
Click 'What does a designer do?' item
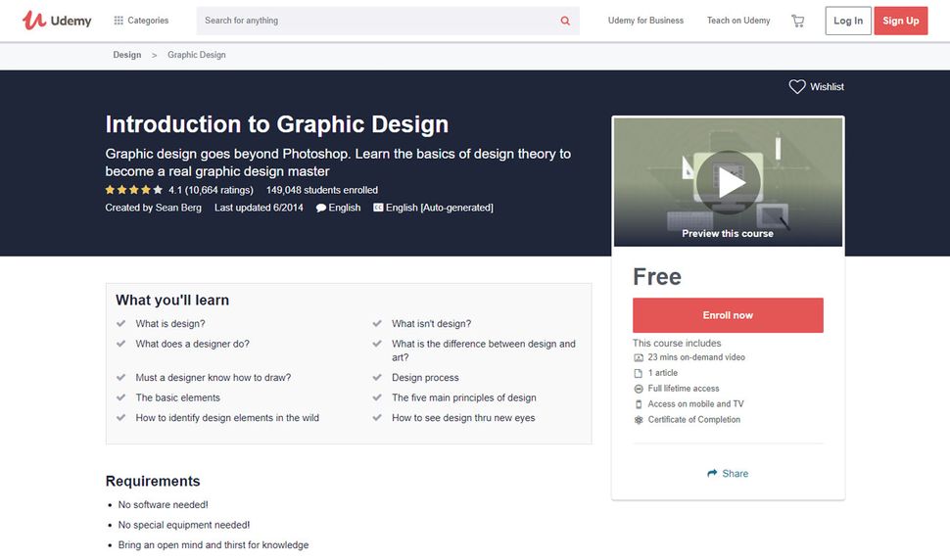[193, 344]
